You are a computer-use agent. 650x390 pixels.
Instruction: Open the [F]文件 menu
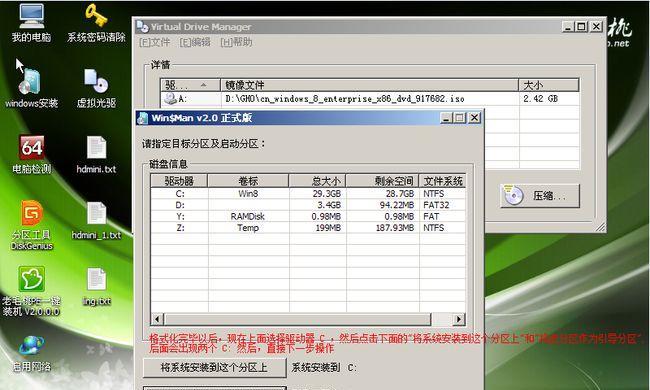point(155,42)
